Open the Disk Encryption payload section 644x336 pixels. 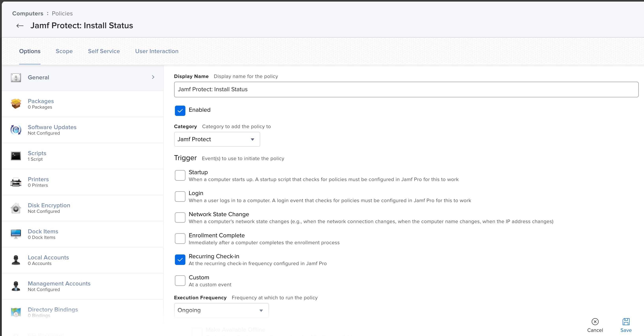pyautogui.click(x=83, y=208)
